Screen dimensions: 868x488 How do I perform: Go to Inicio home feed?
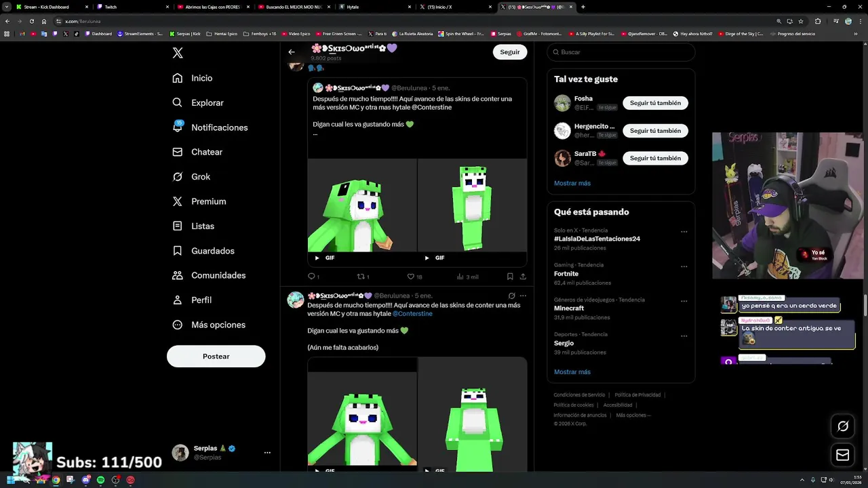click(193, 78)
